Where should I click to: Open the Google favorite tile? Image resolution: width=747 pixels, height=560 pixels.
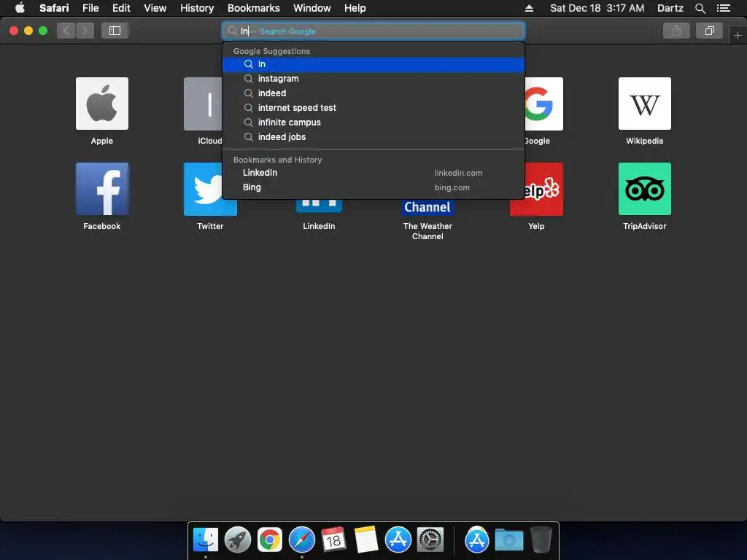(x=543, y=104)
